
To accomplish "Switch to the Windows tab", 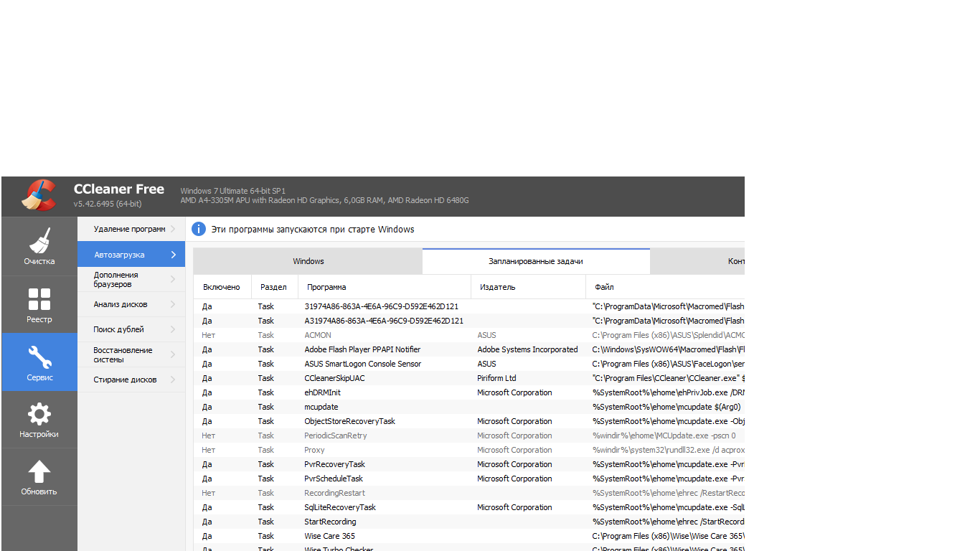I will coord(308,261).
